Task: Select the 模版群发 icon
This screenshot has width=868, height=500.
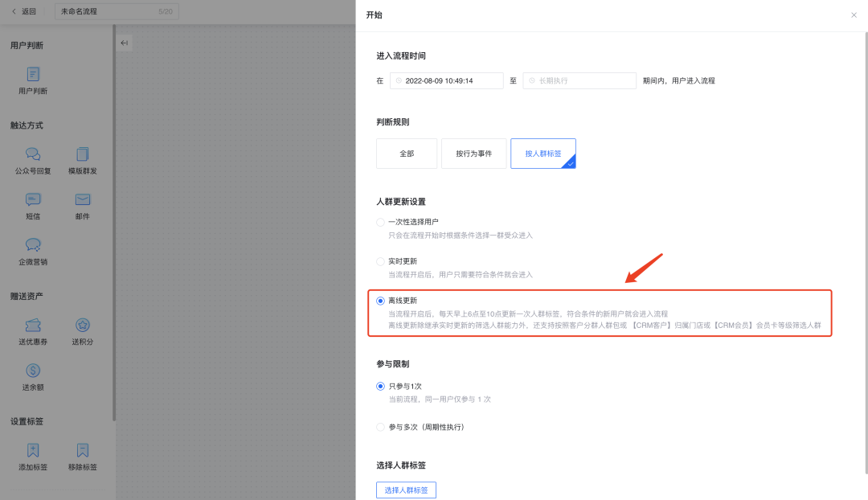Action: tap(83, 154)
